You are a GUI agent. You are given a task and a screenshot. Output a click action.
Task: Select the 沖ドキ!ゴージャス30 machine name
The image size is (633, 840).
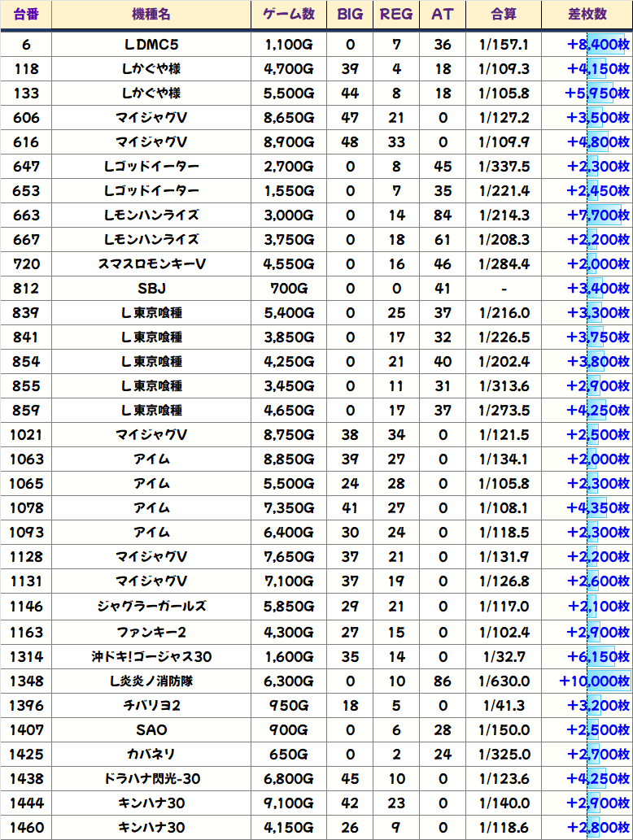coord(151,656)
